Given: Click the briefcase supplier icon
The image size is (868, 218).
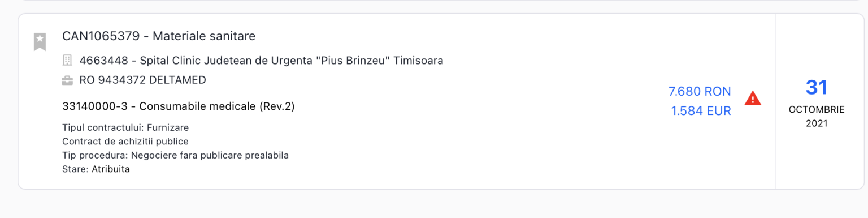Looking at the screenshot, I should [x=67, y=80].
